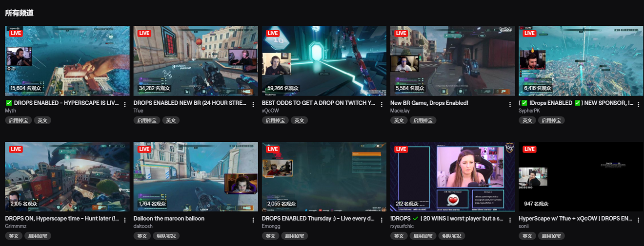Visit channel name Grimmmz
644x246 pixels.
(x=16, y=227)
